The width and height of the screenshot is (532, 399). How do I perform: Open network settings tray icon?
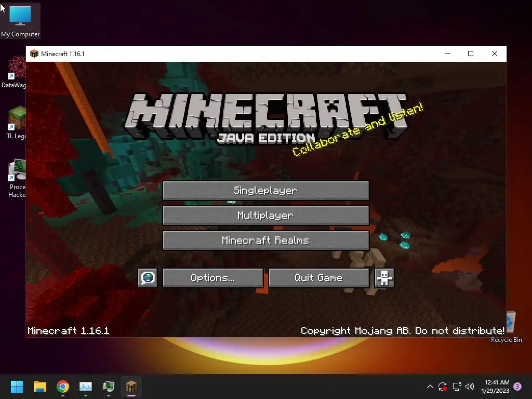(x=457, y=387)
